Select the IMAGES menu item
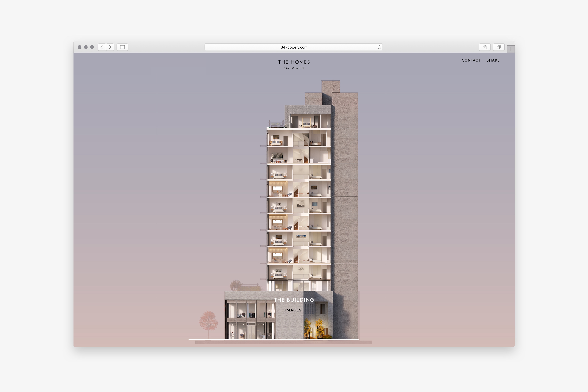The height and width of the screenshot is (392, 588). pos(293,310)
